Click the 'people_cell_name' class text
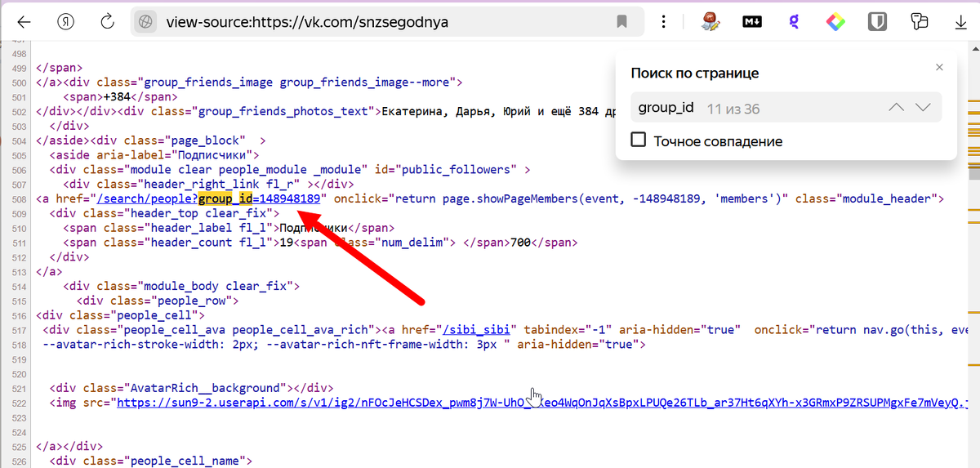980x468 pixels. [187, 461]
